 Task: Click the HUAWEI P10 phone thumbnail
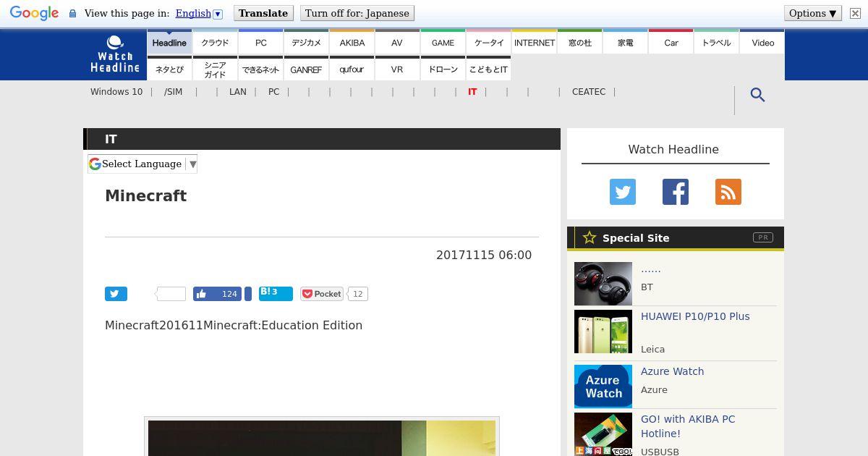(603, 332)
